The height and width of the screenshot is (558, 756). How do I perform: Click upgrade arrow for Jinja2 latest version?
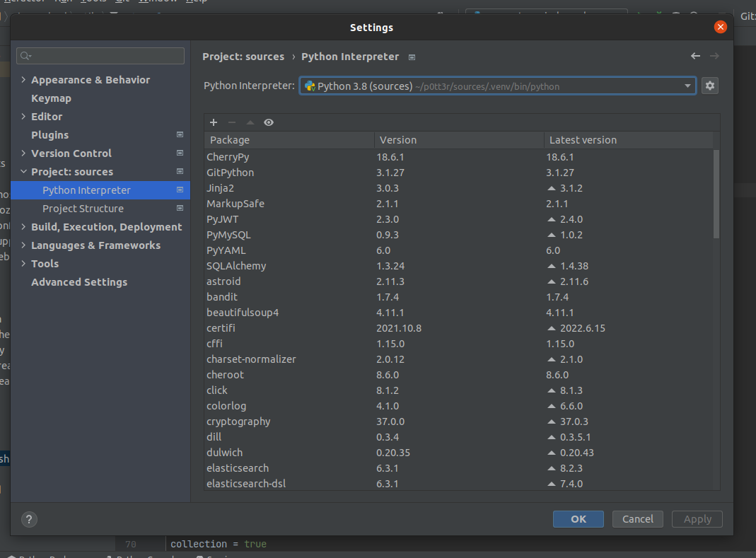click(x=552, y=188)
